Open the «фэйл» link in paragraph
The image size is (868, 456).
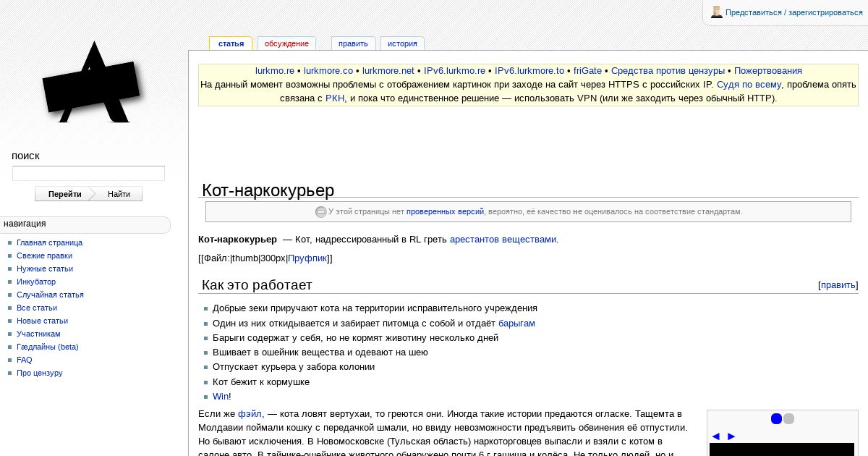click(250, 414)
